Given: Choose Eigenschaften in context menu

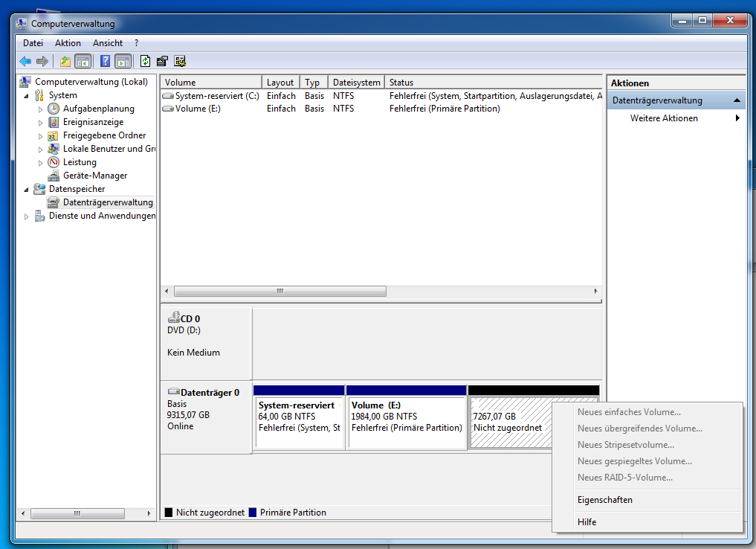Looking at the screenshot, I should coord(647,500).
